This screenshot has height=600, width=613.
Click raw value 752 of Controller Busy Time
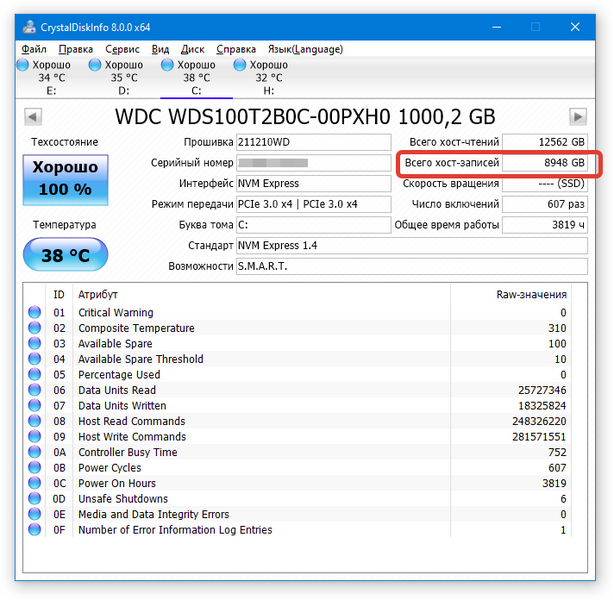pyautogui.click(x=557, y=452)
